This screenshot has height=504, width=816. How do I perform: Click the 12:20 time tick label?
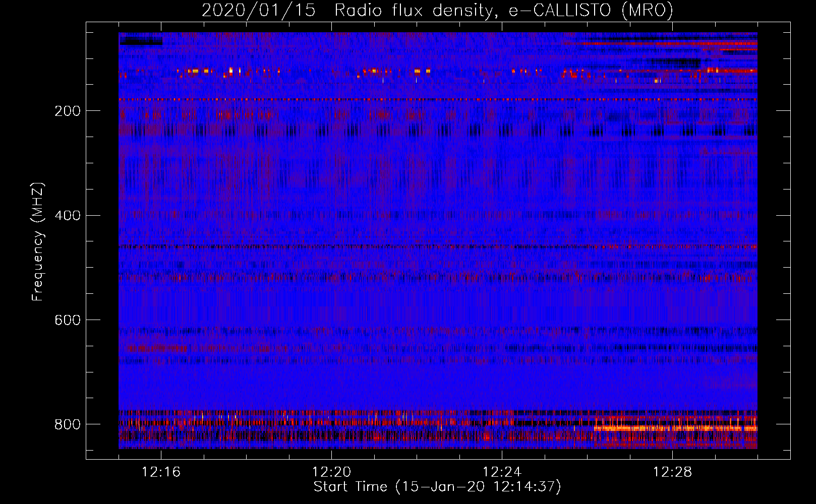pos(332,472)
